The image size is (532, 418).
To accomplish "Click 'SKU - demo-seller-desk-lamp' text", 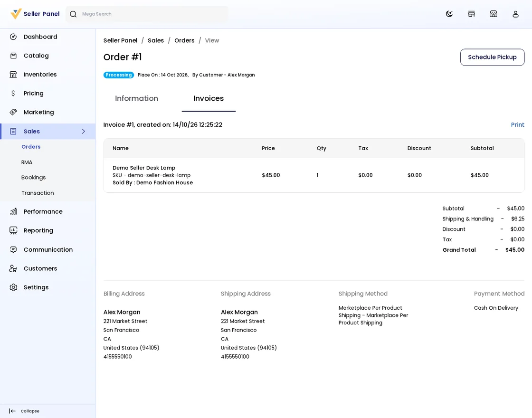I will 152,175.
